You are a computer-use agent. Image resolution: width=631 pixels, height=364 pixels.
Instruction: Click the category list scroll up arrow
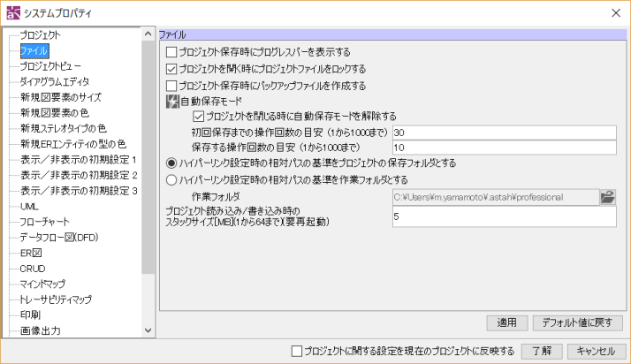click(148, 34)
